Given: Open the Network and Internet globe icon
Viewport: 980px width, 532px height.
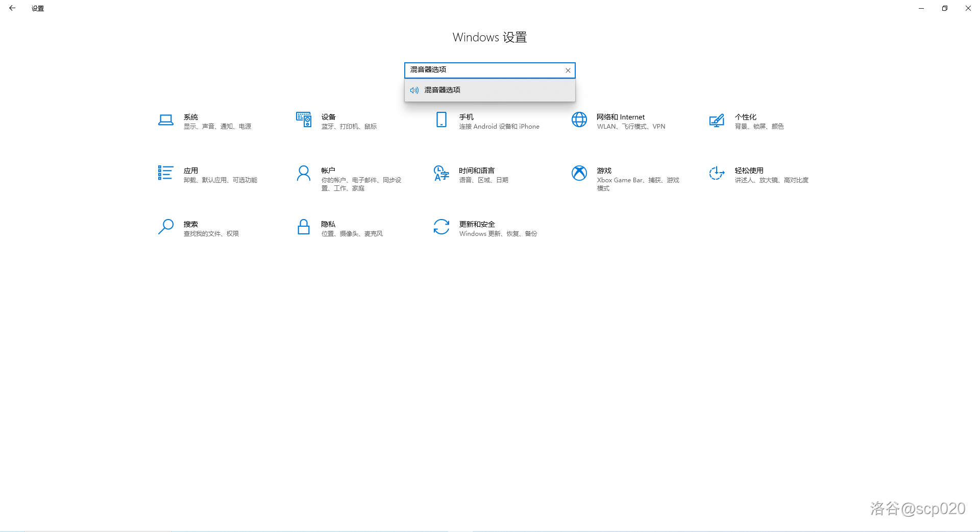Looking at the screenshot, I should coord(579,119).
